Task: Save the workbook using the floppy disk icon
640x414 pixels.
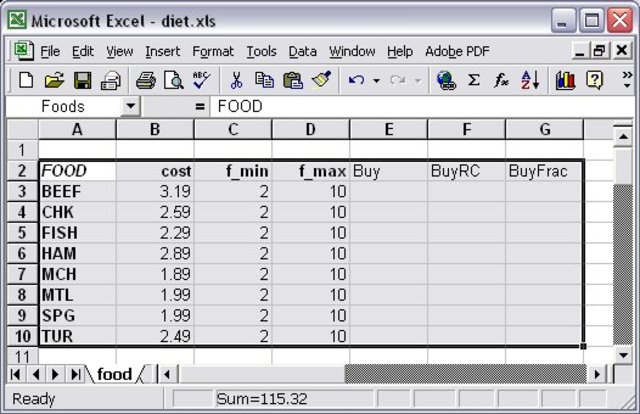Action: coord(82,80)
